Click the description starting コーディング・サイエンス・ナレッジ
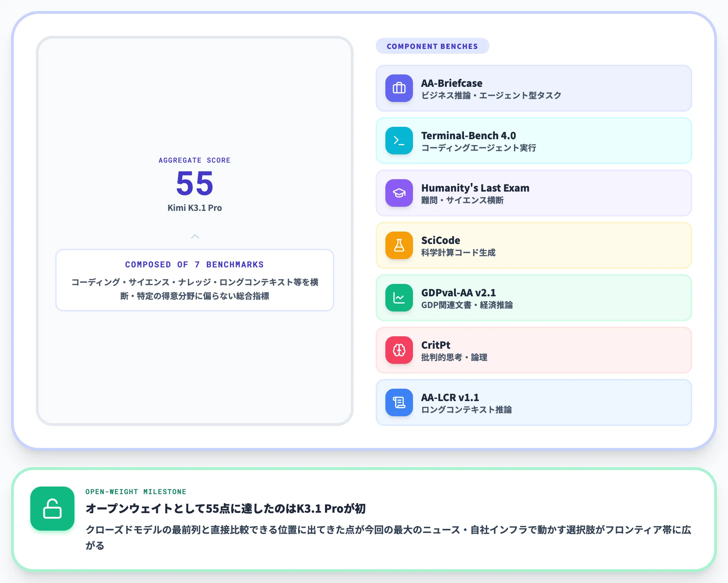Viewport: 728px width, 583px height. tap(195, 289)
